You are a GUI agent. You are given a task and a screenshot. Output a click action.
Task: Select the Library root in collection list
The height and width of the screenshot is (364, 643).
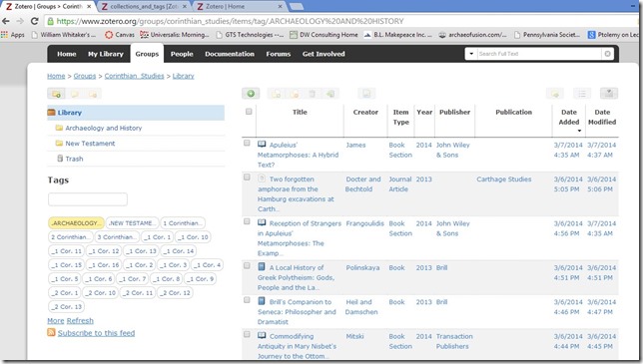tap(136, 113)
